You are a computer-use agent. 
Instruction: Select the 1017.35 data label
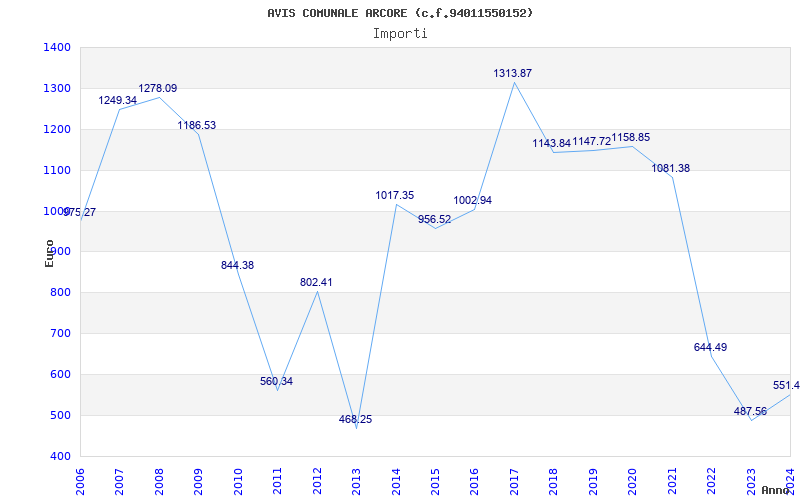(x=395, y=195)
